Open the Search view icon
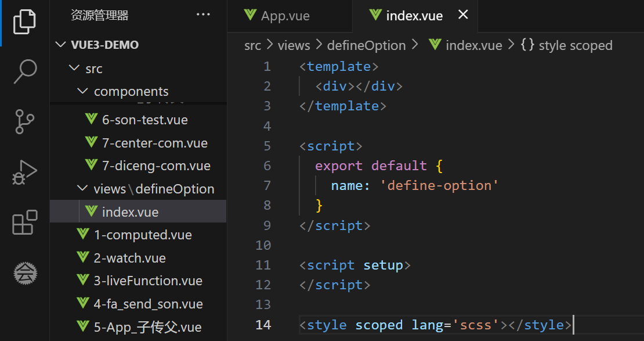Screen dimensions: 644x341 (x=25, y=71)
